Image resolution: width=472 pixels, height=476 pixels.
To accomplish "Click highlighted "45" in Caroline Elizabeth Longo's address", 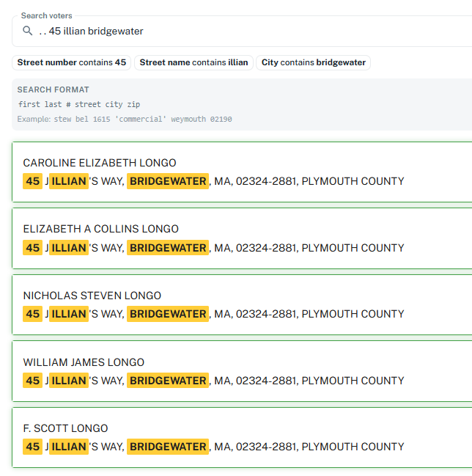I will (33, 181).
